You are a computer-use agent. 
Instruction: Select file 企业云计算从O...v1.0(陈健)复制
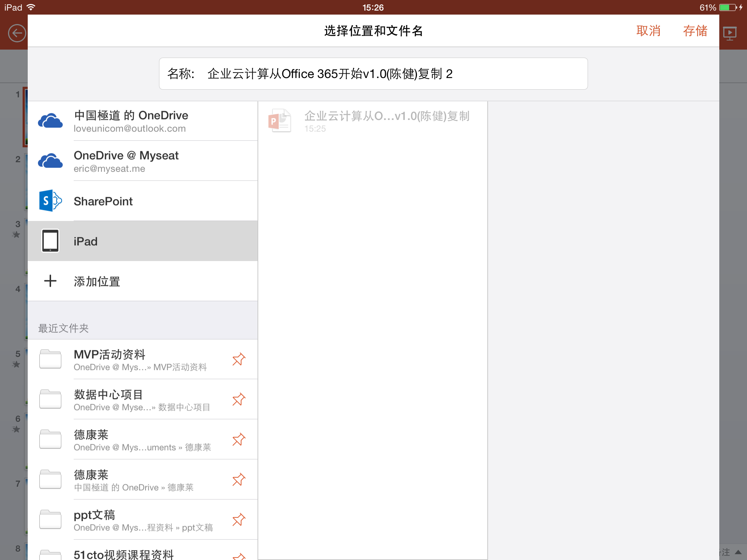tap(372, 121)
